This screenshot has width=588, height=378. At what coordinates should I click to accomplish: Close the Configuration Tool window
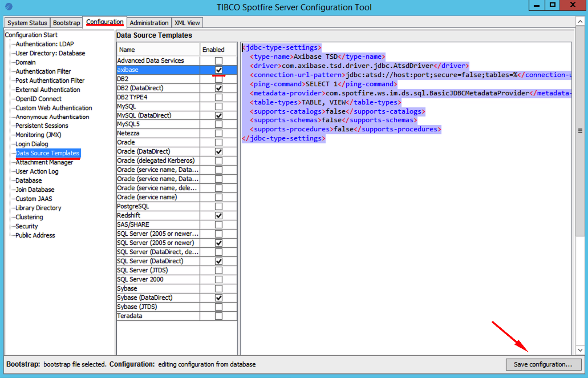click(x=573, y=5)
